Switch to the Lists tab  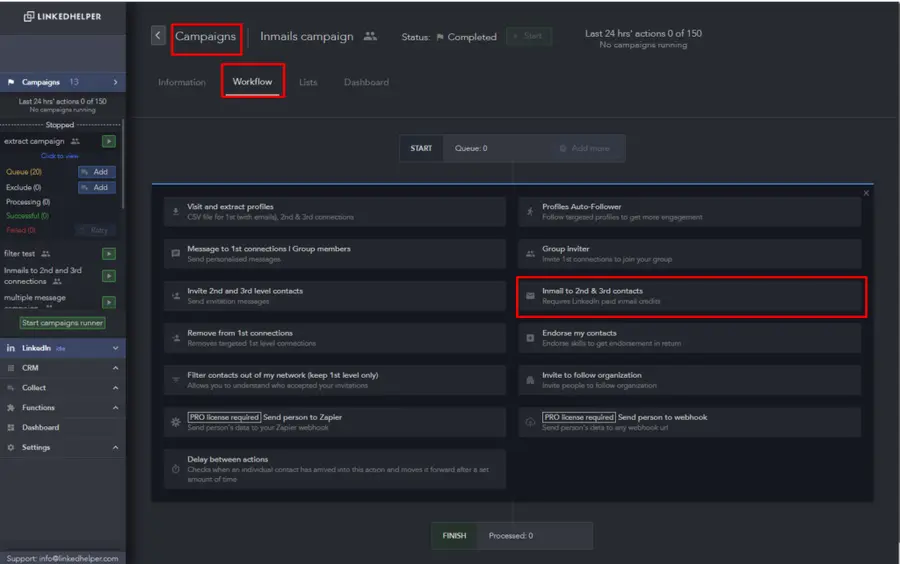[308, 82]
